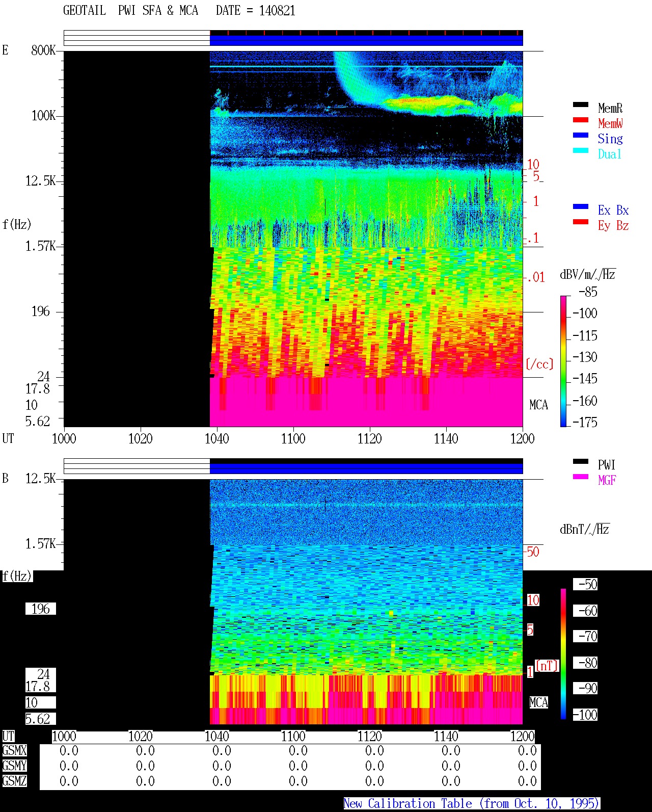This screenshot has height=812, width=652.
Task: Click the 'f(Hz)' label on B panel
Action: 17,576
